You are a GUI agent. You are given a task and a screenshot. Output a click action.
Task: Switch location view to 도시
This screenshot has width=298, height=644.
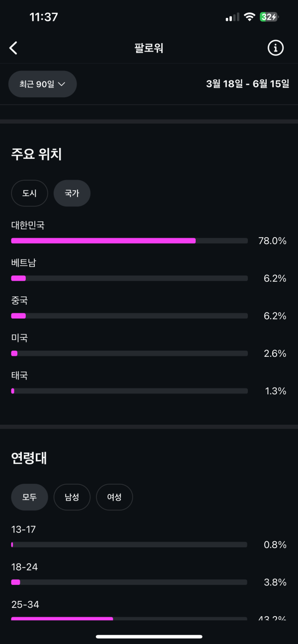pyautogui.click(x=29, y=193)
